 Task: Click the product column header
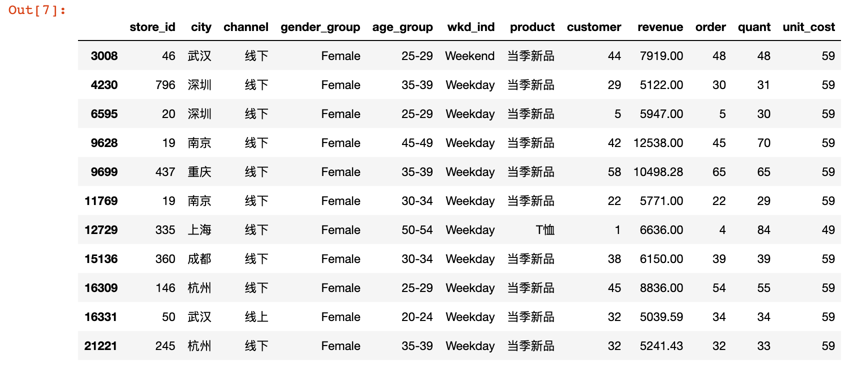pyautogui.click(x=532, y=27)
